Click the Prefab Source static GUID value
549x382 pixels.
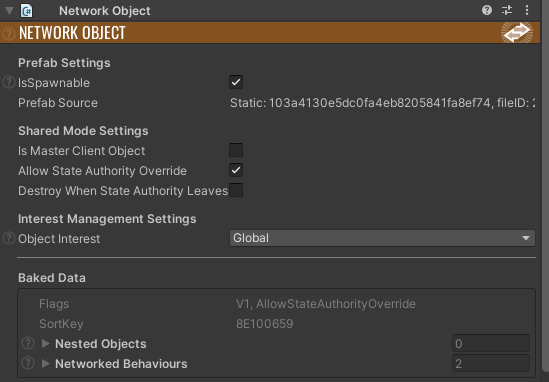(382, 103)
